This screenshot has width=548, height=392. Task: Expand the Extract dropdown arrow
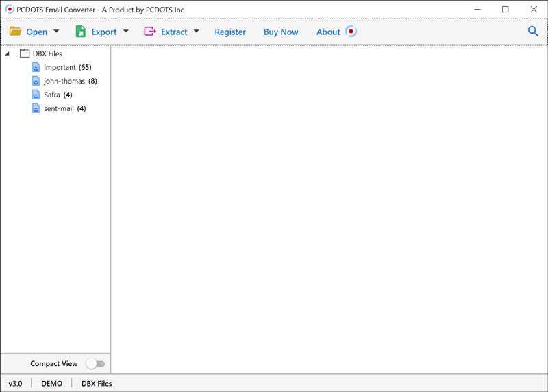(197, 32)
